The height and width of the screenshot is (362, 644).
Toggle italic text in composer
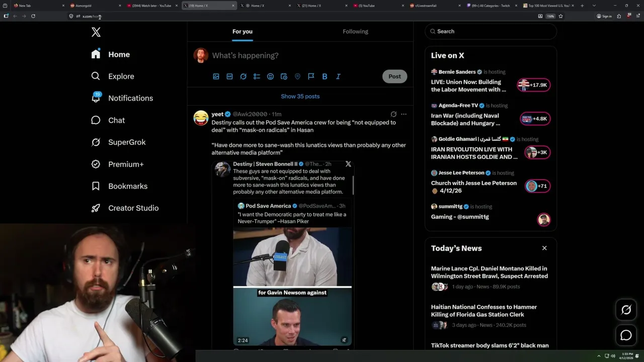pos(338,76)
